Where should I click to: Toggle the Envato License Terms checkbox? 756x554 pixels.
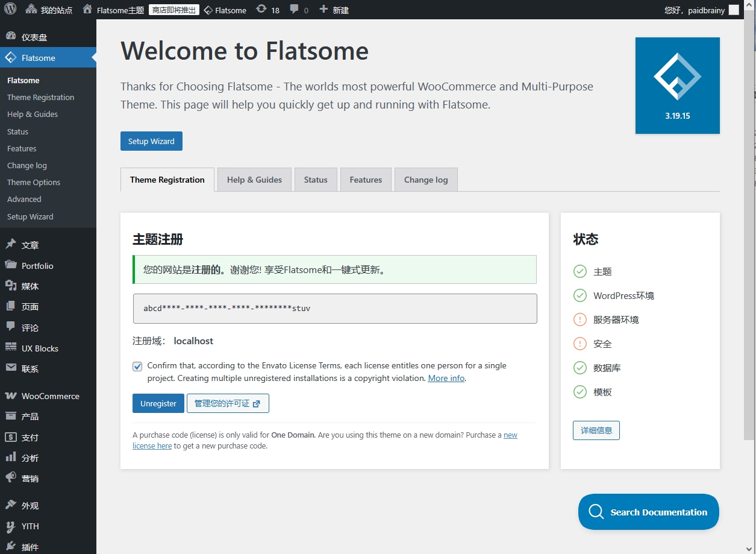click(138, 366)
